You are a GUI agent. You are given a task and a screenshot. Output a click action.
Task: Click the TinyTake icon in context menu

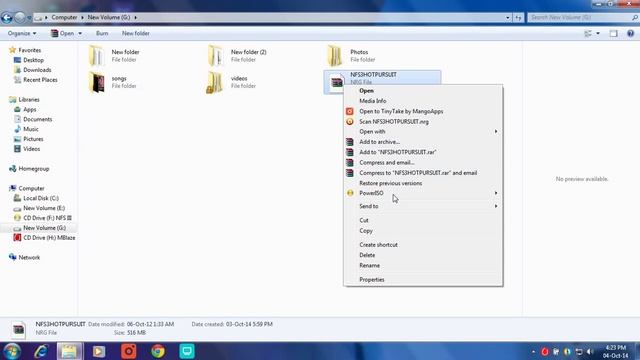click(350, 111)
